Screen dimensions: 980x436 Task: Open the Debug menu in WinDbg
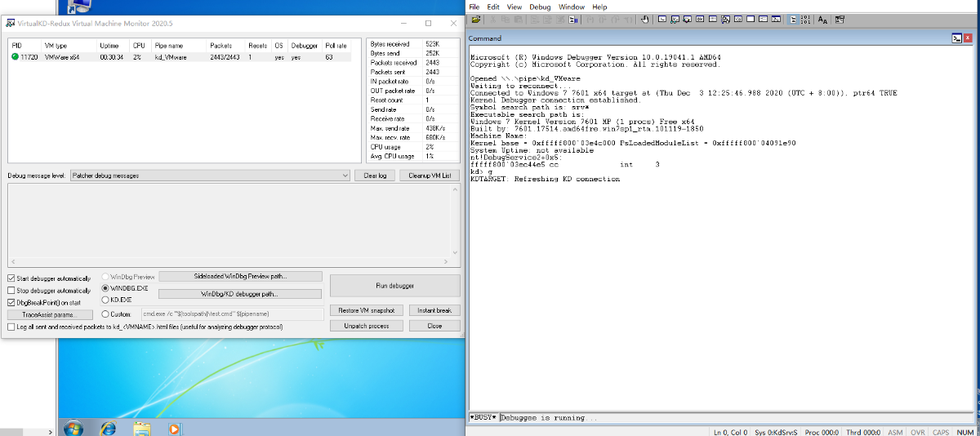[x=540, y=7]
